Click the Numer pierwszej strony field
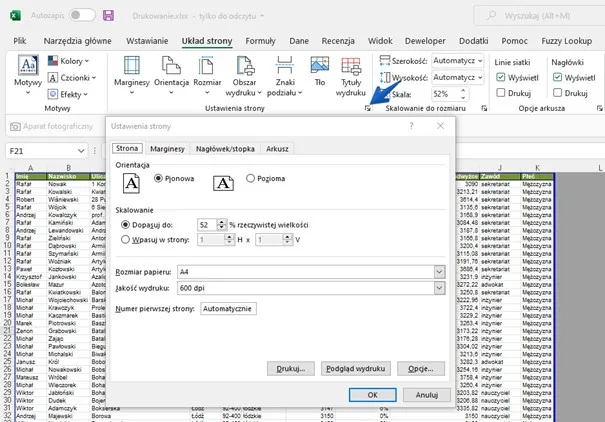605x422 pixels. point(227,309)
